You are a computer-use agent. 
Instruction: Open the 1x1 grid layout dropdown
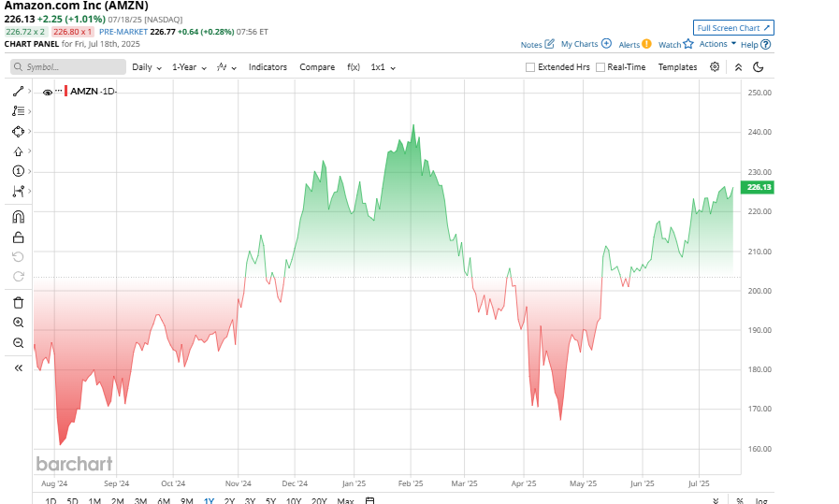coord(383,67)
